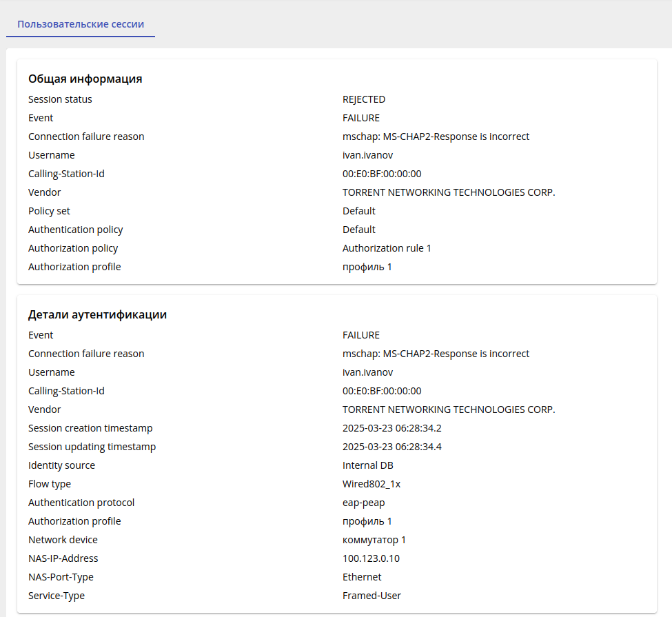
Task: Click the eap-peap authentication protocol value
Action: click(363, 503)
